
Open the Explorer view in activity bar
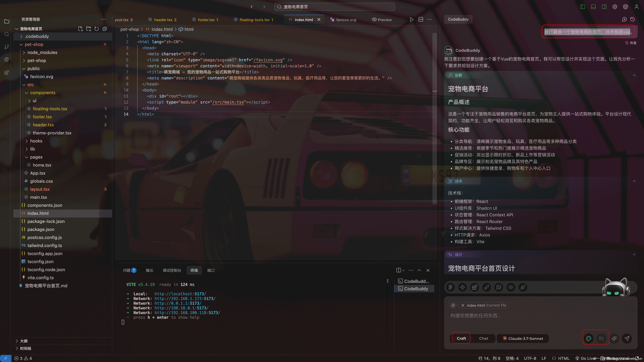coord(7,21)
